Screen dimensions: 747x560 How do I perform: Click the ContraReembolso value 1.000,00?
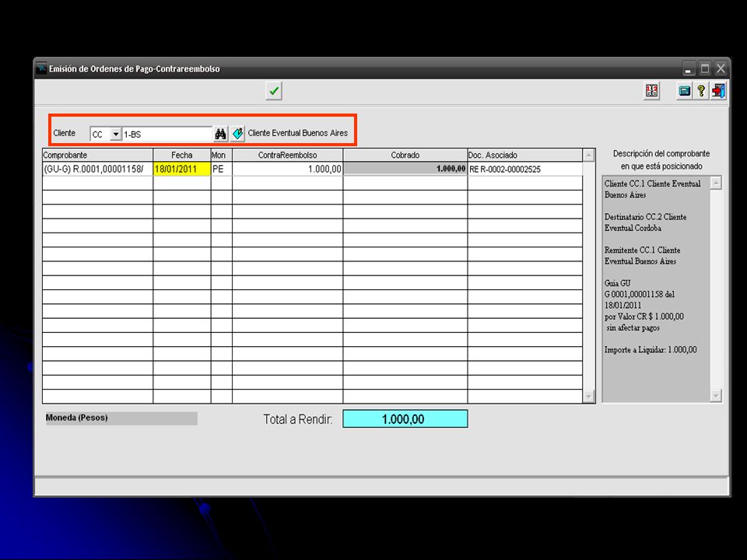pos(288,169)
